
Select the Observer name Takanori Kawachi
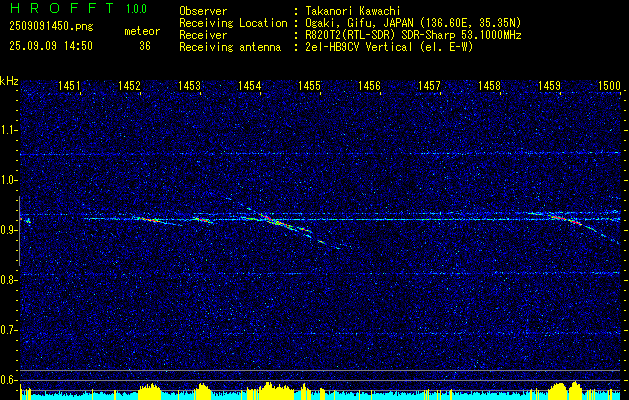[351, 11]
